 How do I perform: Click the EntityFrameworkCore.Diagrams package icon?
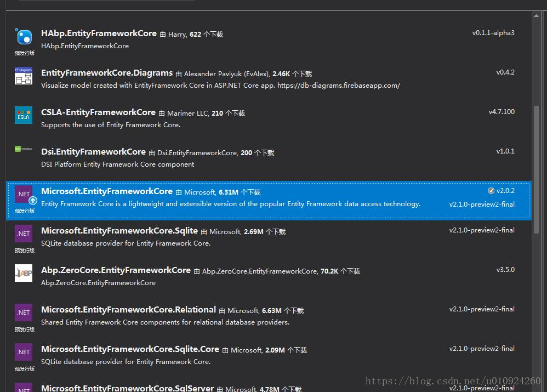(x=24, y=76)
